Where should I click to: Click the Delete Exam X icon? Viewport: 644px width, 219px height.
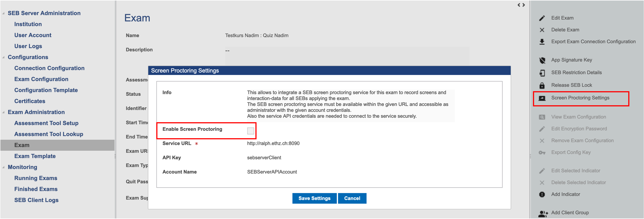coord(542,30)
